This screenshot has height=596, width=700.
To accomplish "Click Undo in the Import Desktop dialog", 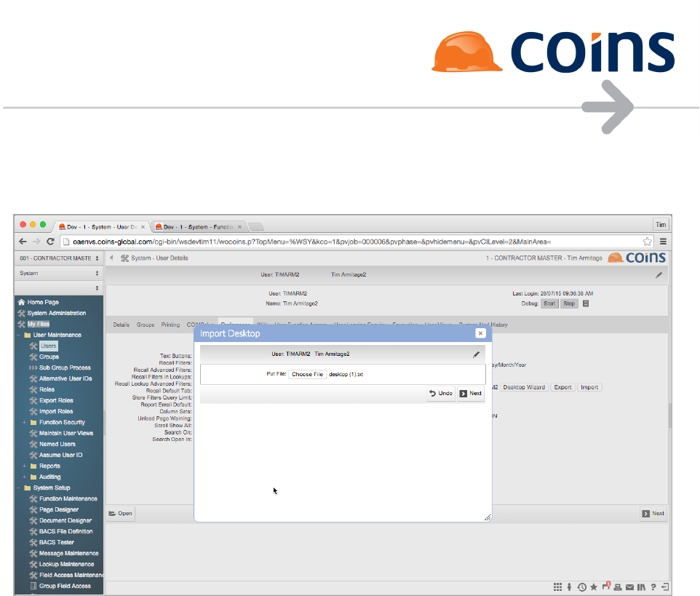I will coord(441,393).
